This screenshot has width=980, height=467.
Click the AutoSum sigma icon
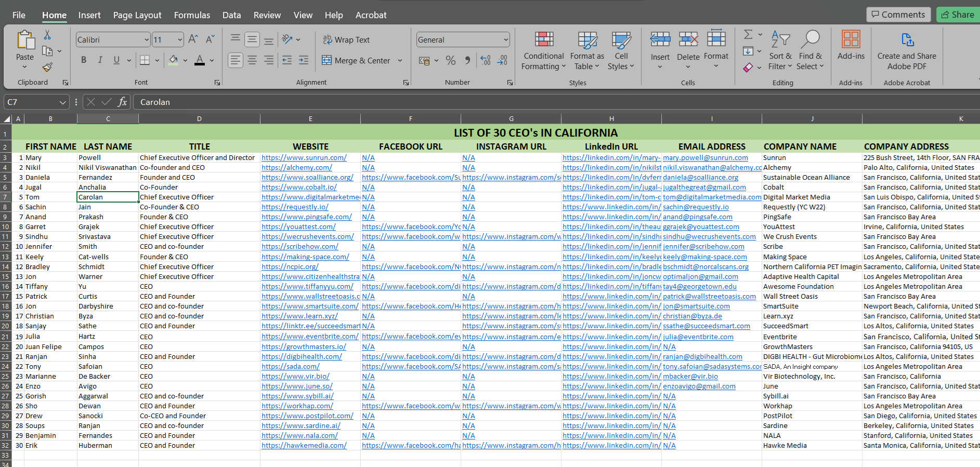pos(748,34)
